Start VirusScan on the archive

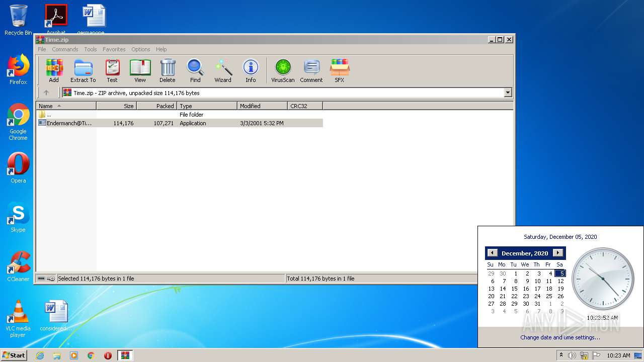tap(283, 70)
